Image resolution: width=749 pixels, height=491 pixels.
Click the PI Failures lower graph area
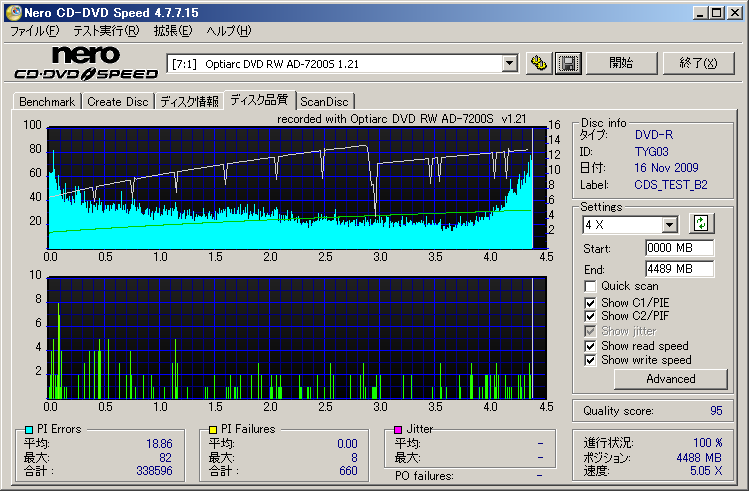(x=297, y=338)
